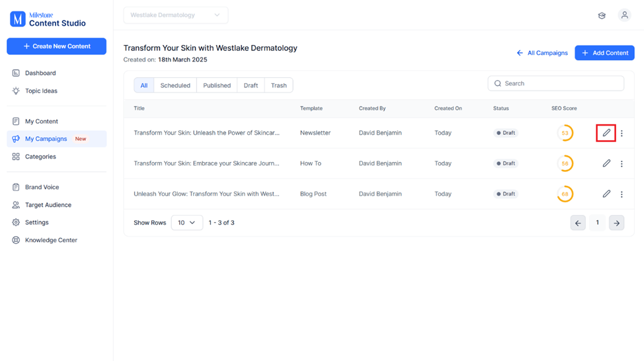Click the Settings gear icon

[16, 222]
